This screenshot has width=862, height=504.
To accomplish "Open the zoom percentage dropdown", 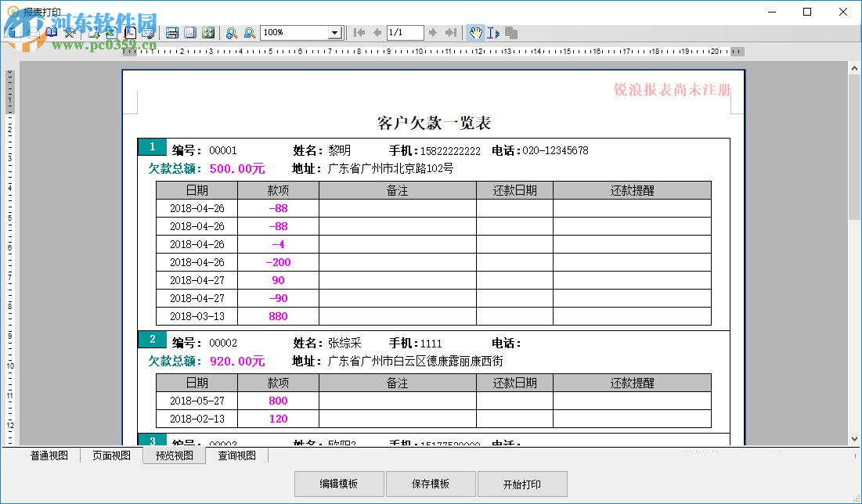I will [x=333, y=33].
